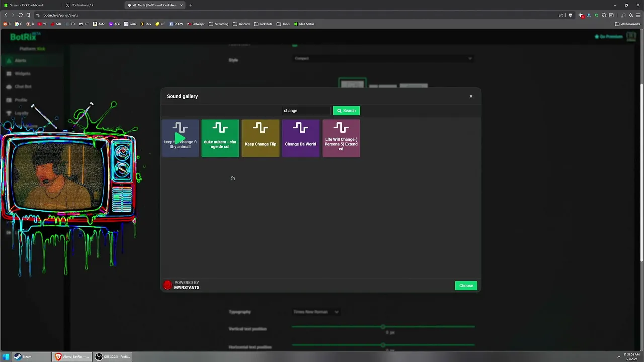Adjust the Vertical text position slider
Viewport: 644px width, 362px height.
point(383,327)
